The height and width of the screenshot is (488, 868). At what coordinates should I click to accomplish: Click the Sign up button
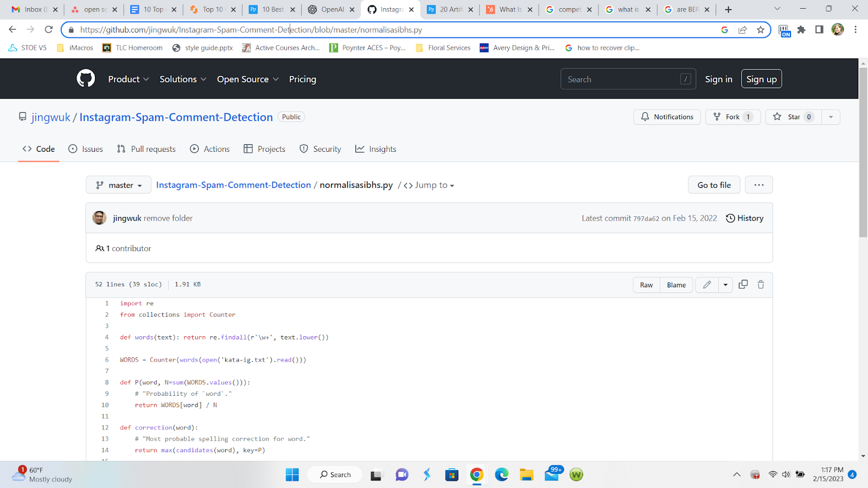(761, 79)
